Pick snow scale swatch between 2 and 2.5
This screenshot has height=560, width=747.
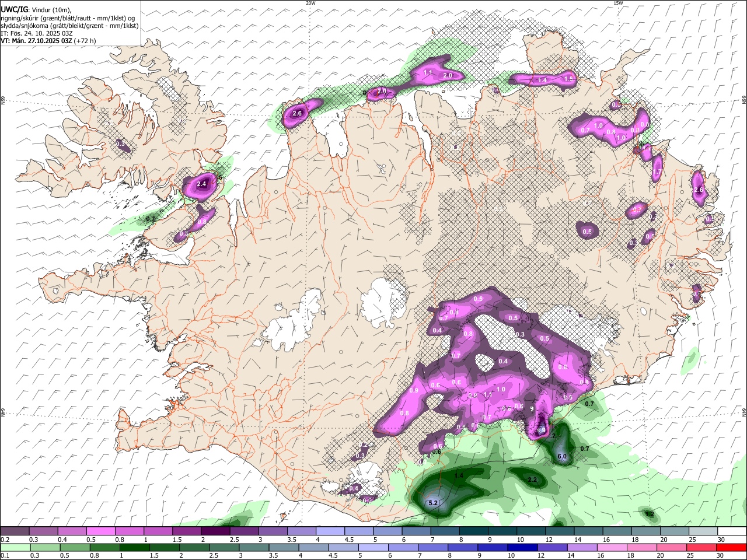215,531
